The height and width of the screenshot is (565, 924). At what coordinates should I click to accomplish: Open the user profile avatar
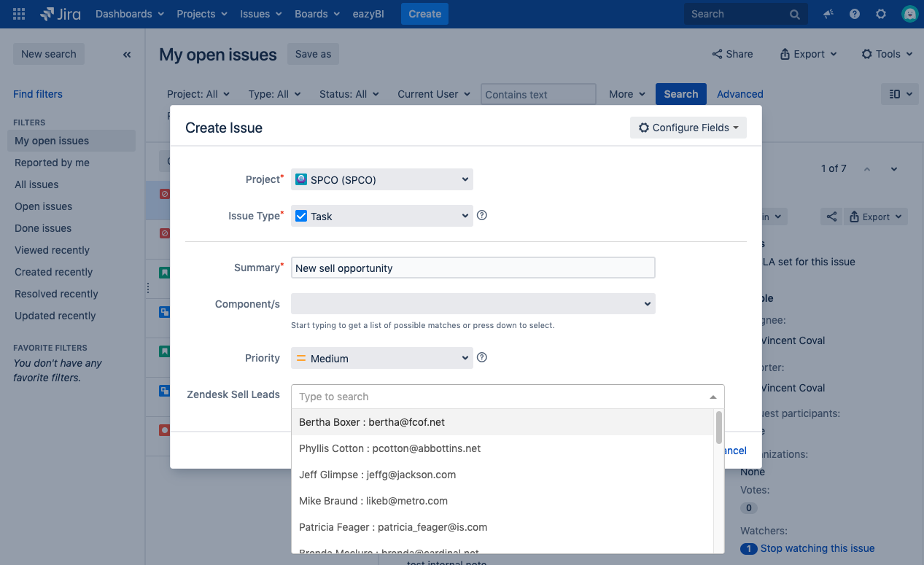coord(909,14)
